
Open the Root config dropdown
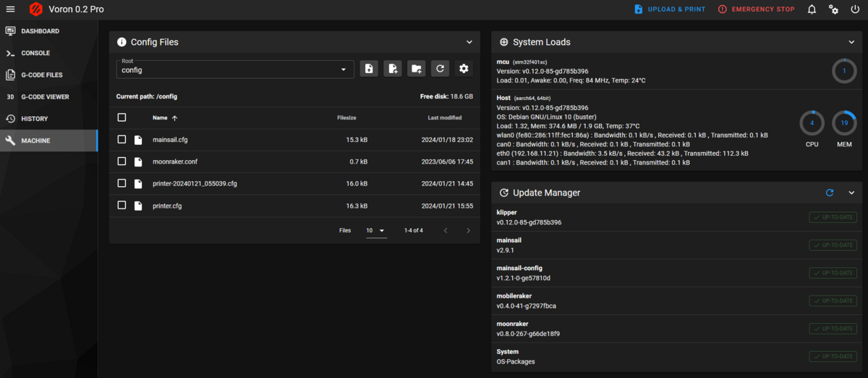click(x=235, y=69)
